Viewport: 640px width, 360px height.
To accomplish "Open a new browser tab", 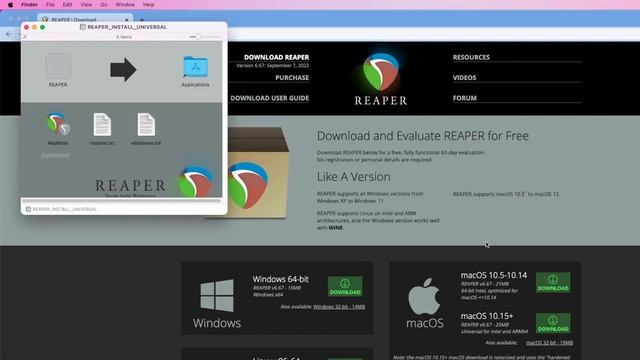I will tap(142, 19).
